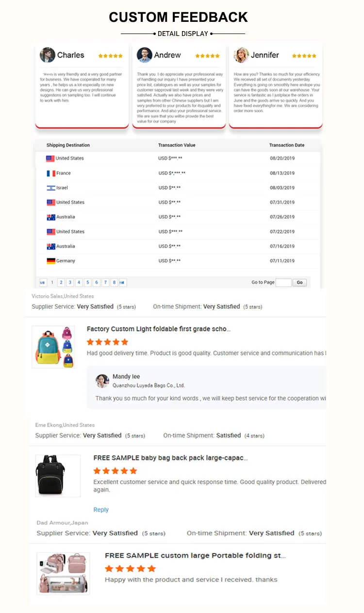364x613 pixels.
Task: Open the pink folding bag thumbnail
Action: 63,573
